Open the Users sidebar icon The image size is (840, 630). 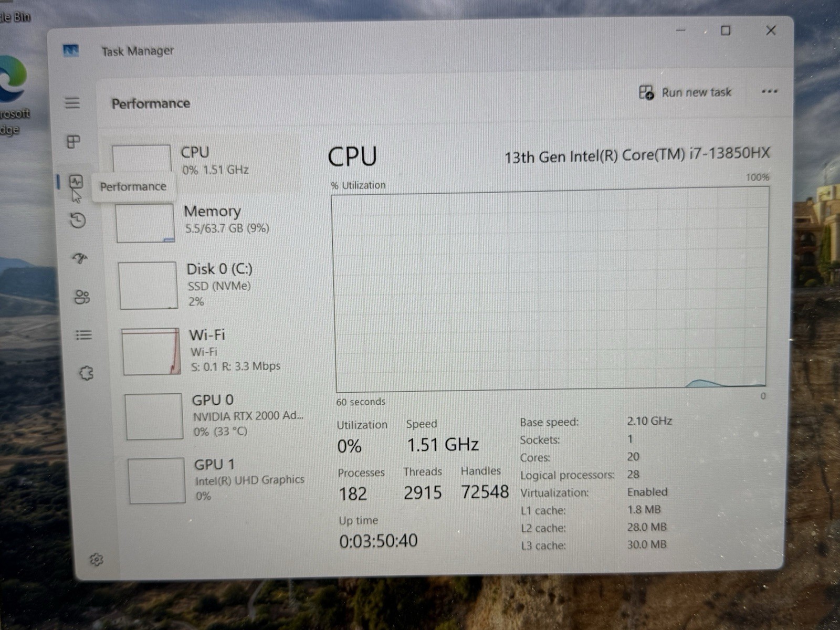pyautogui.click(x=82, y=297)
